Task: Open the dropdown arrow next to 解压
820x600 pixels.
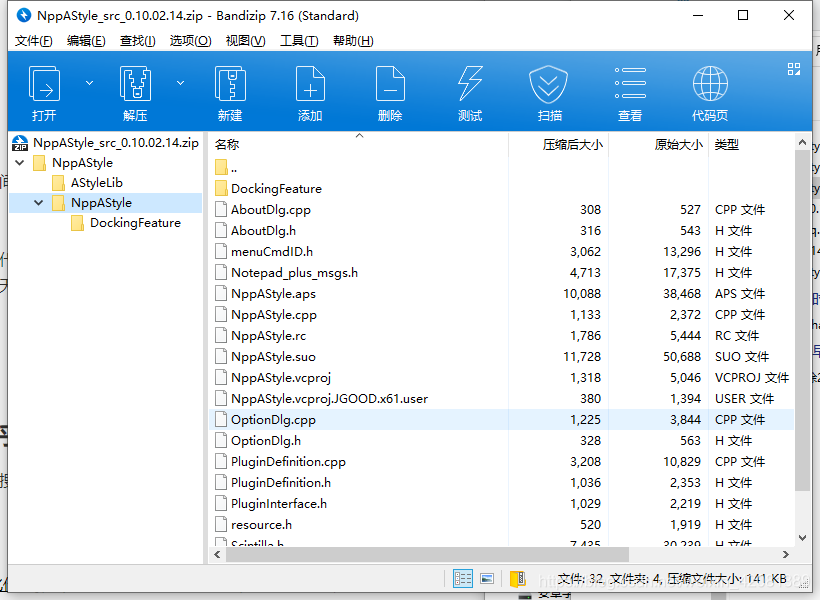Action: click(180, 83)
